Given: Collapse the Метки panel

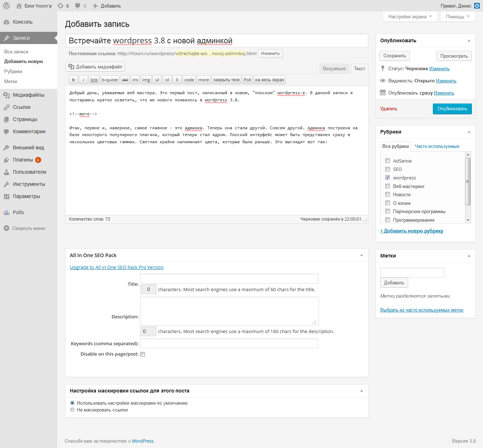Looking at the screenshot, I should click(x=469, y=256).
